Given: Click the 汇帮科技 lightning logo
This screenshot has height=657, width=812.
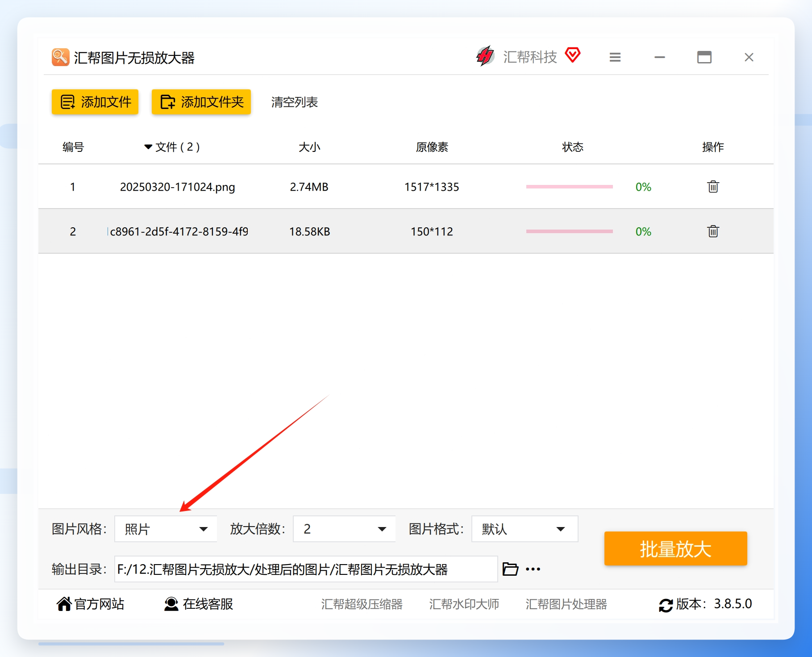Looking at the screenshot, I should pyautogui.click(x=485, y=56).
